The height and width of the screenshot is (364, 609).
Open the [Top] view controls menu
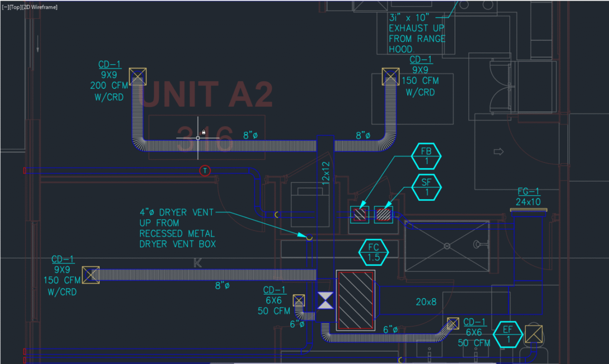[x=15, y=7]
